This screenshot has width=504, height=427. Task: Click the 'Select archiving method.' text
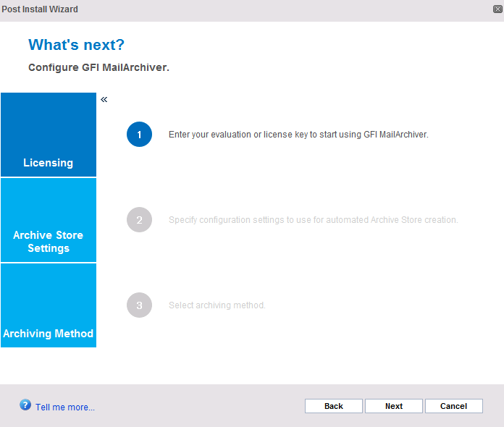[217, 305]
